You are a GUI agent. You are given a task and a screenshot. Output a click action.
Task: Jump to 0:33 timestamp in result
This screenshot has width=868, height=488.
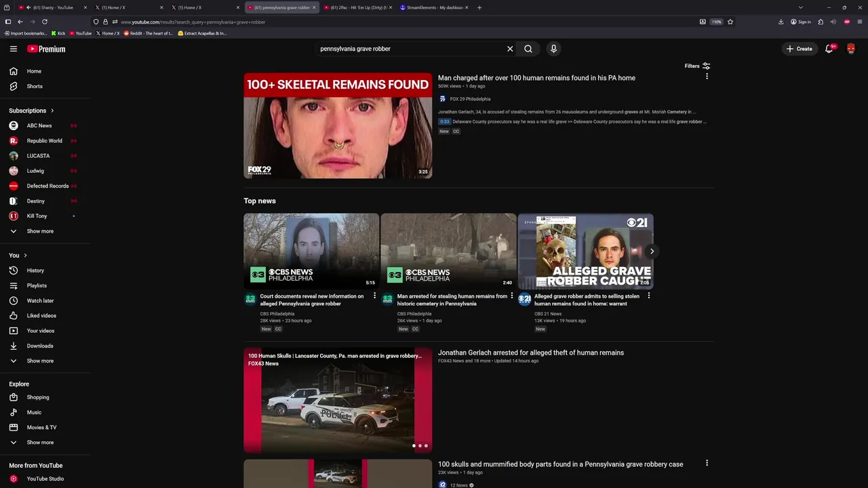444,121
